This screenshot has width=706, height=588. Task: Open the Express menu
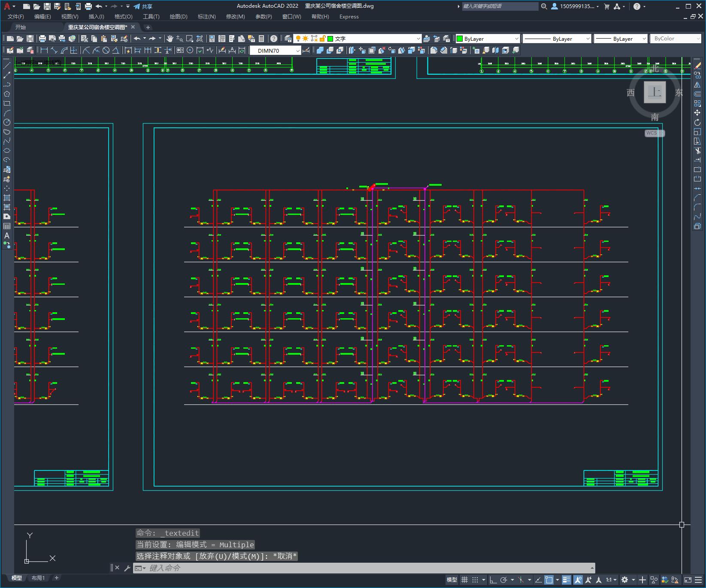[349, 16]
